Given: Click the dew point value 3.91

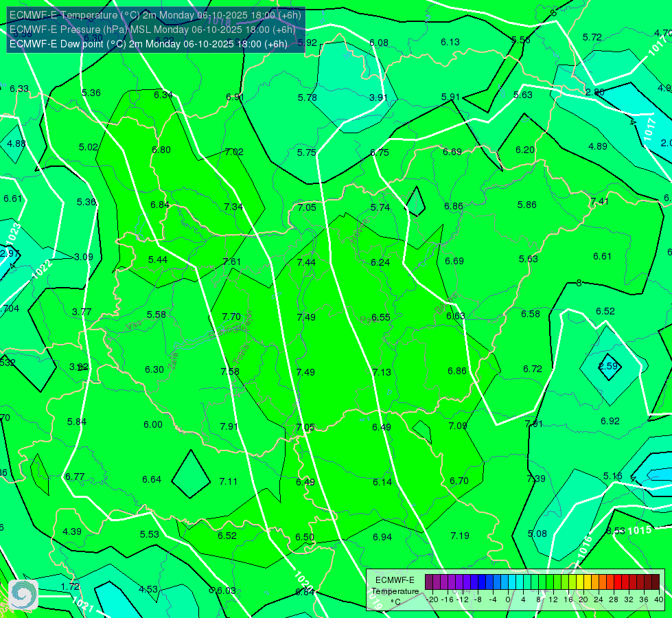Looking at the screenshot, I should coord(378,98).
